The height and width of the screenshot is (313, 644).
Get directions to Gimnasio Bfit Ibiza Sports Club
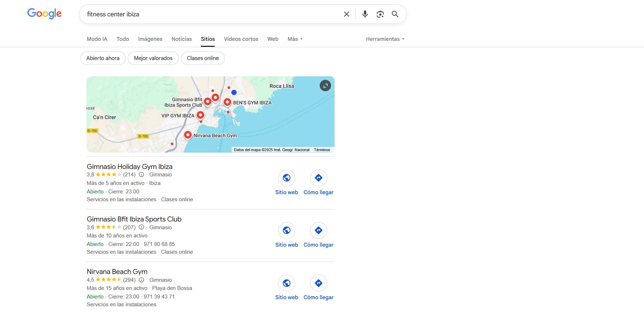318,231
